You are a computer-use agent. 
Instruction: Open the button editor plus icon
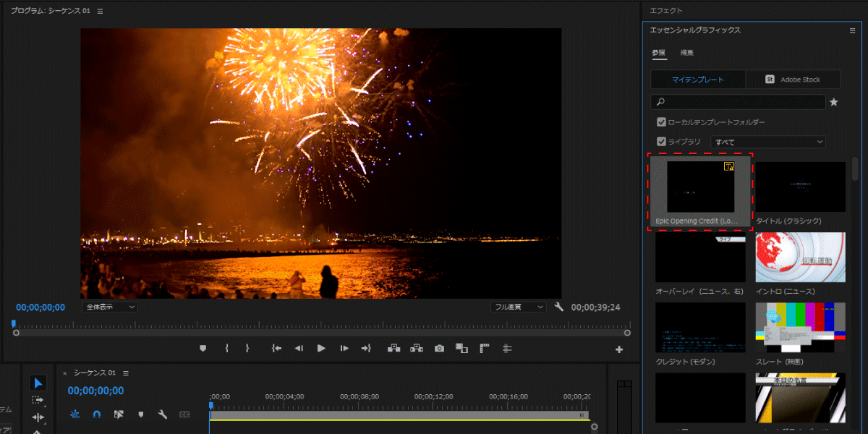[x=619, y=349]
